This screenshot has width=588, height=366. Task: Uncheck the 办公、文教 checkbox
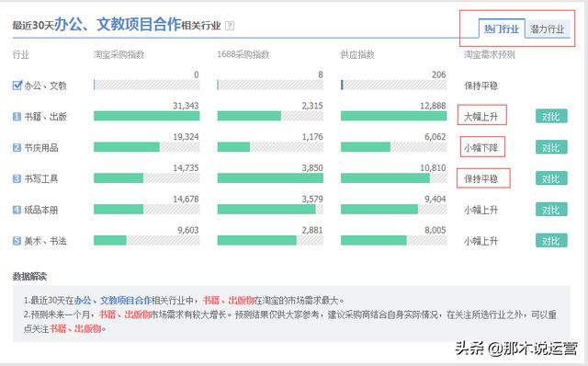[17, 86]
